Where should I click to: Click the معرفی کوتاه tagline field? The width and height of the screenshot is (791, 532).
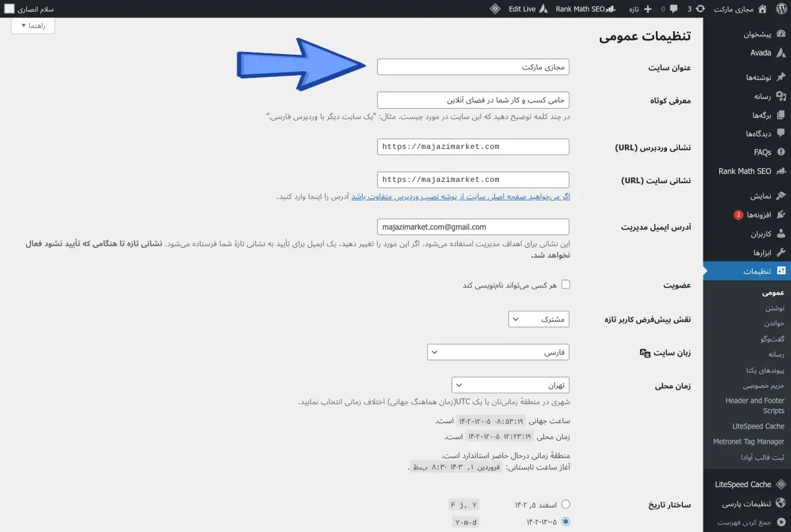click(x=473, y=100)
